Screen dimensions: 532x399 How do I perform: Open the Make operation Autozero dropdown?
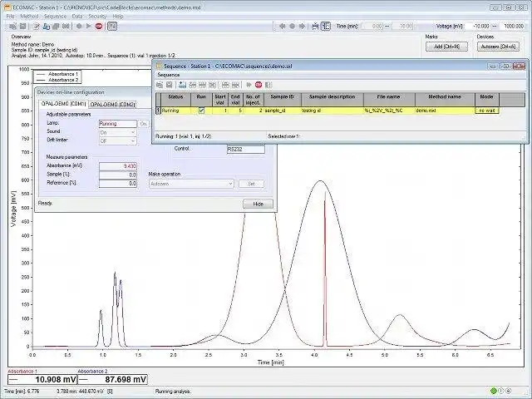191,184
